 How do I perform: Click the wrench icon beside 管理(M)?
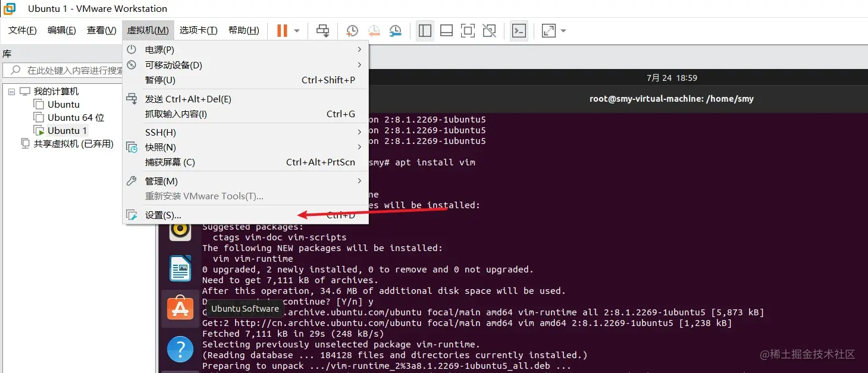click(132, 181)
